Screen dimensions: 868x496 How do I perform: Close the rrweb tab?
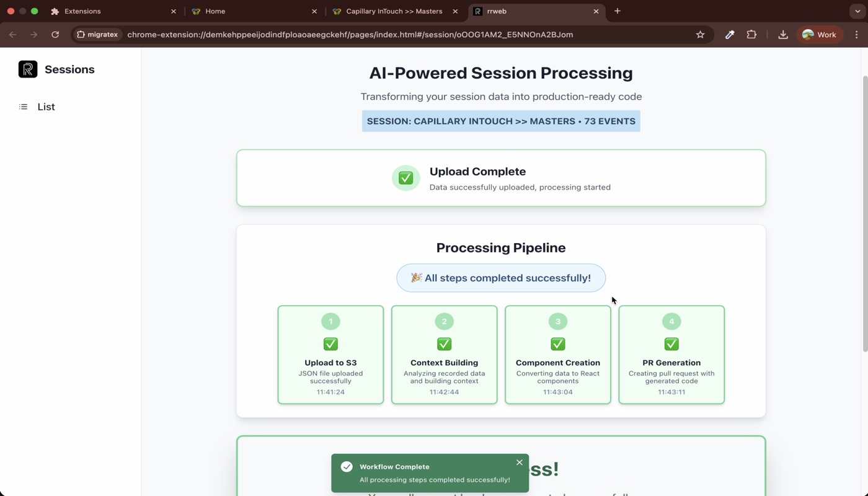[596, 11]
